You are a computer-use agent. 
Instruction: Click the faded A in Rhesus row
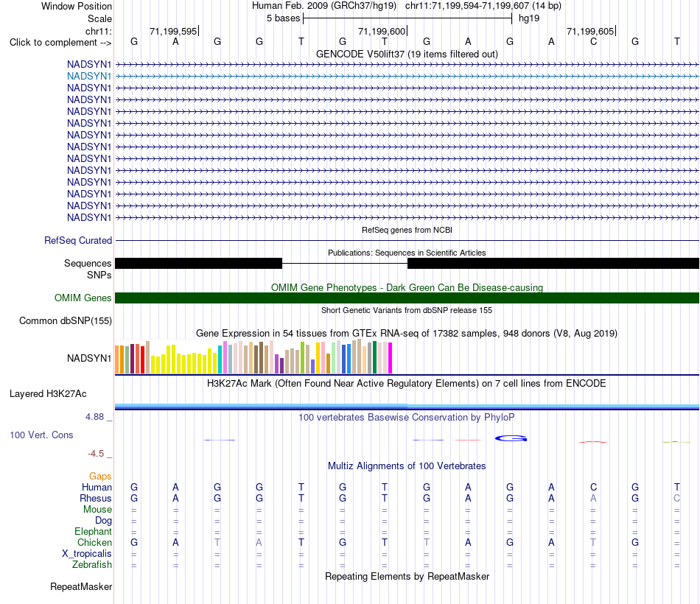[593, 498]
